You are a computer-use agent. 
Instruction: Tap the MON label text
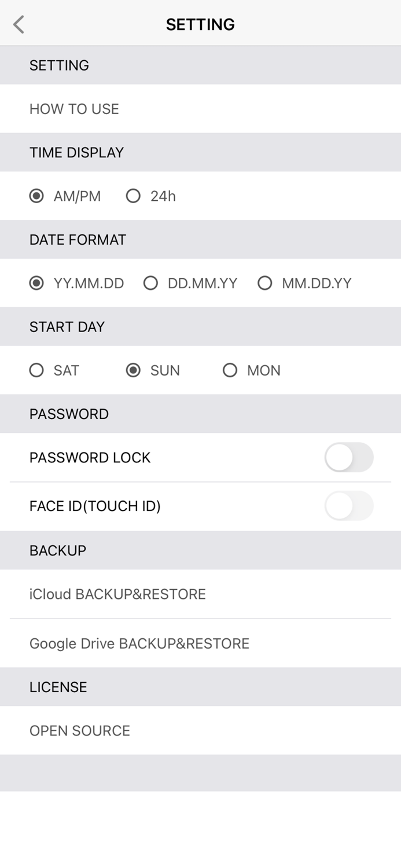point(264,370)
